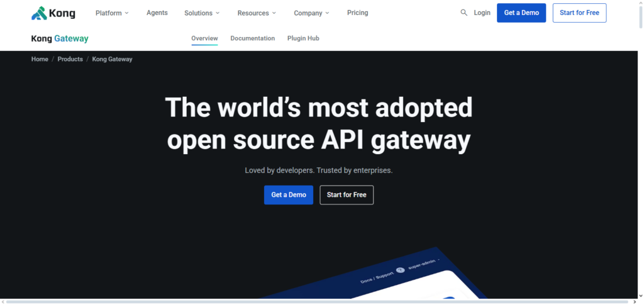Go to Home in the breadcrumb
Image resolution: width=644 pixels, height=305 pixels.
pos(40,59)
